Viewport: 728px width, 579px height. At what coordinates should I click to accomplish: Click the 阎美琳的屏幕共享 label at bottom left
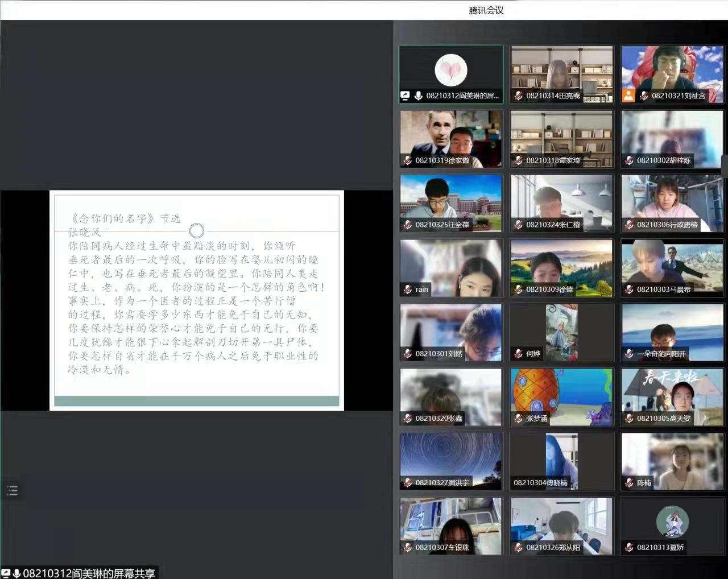point(89,573)
